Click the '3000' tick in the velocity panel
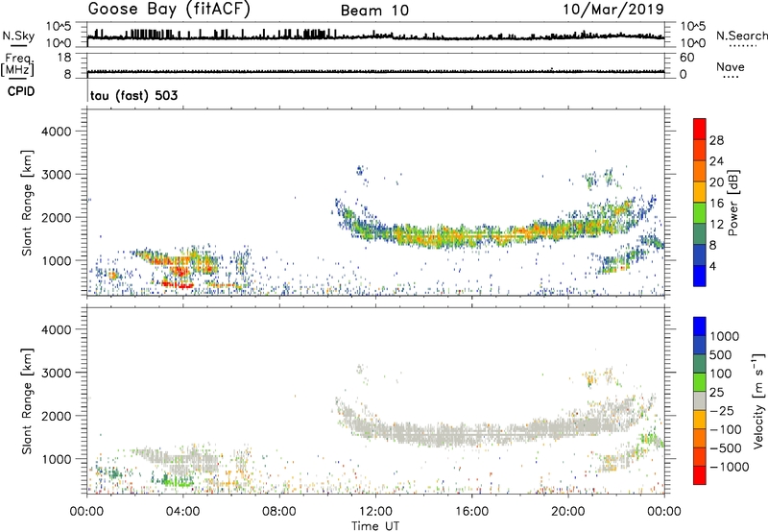768x532 pixels. tap(57, 373)
